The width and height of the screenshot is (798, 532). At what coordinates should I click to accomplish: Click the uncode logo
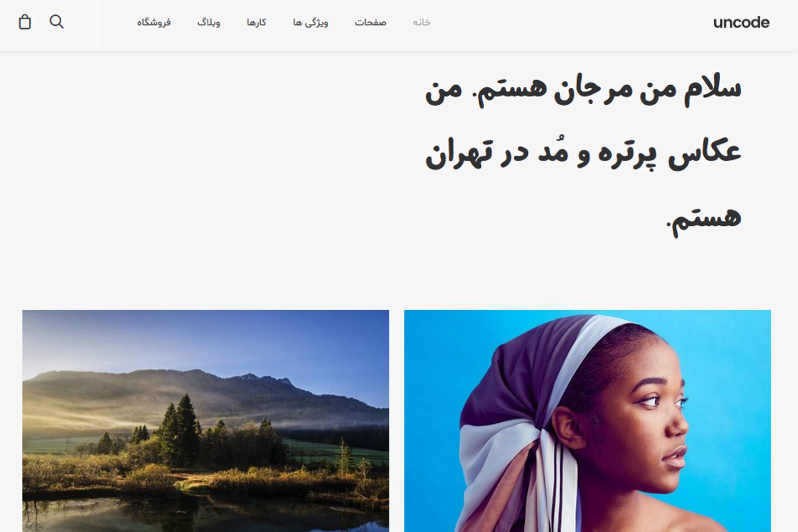tap(741, 22)
